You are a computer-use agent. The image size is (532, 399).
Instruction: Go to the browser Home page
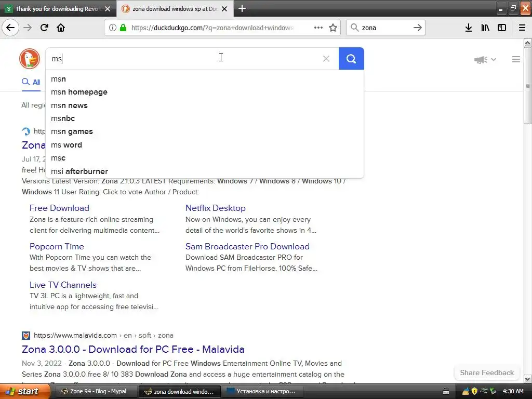61,28
